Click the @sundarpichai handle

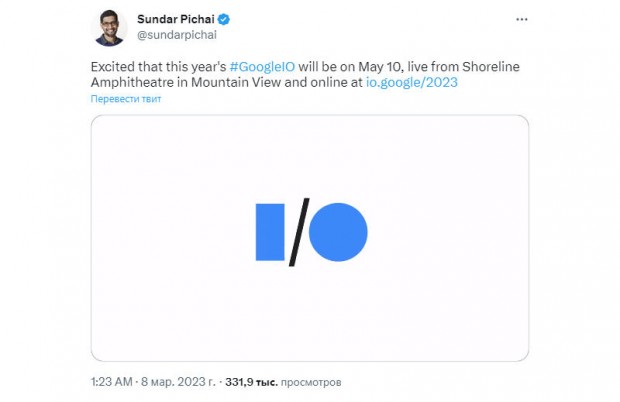pyautogui.click(x=177, y=35)
